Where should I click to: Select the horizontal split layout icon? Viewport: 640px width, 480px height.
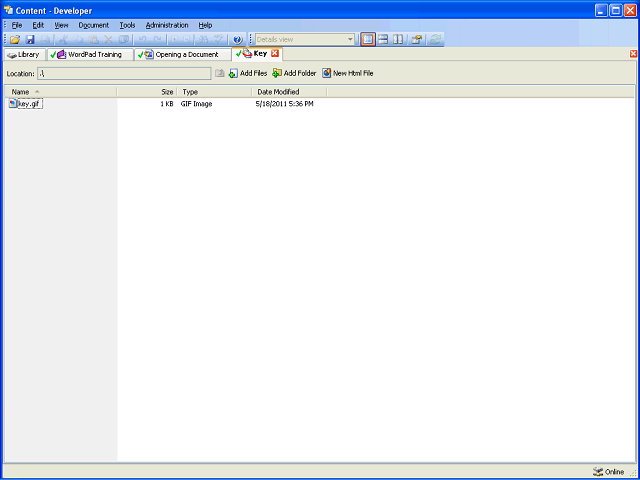(x=383, y=40)
